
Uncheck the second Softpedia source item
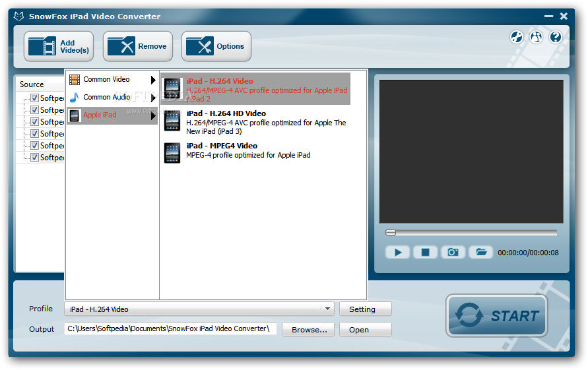[34, 110]
